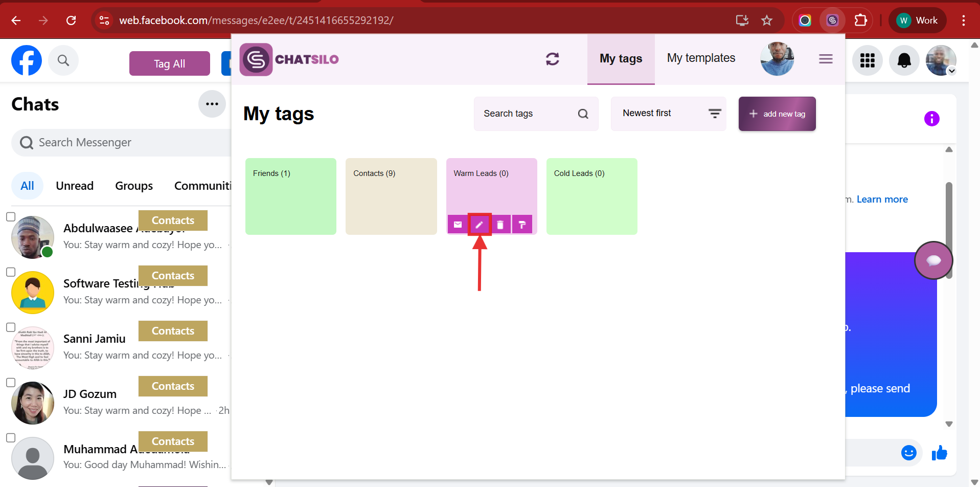Image resolution: width=980 pixels, height=487 pixels.
Task: Reload the page in Chrome
Action: (x=71, y=20)
